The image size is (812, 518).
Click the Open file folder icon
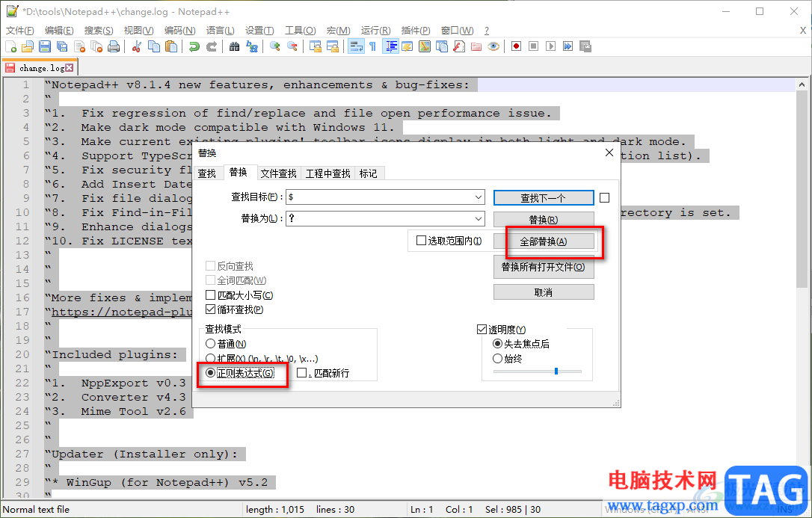28,46
